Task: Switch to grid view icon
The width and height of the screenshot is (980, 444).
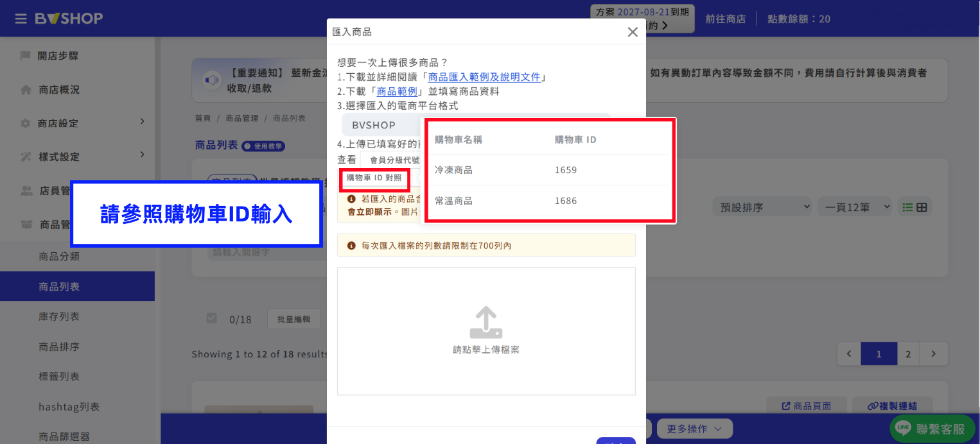Action: pos(922,207)
